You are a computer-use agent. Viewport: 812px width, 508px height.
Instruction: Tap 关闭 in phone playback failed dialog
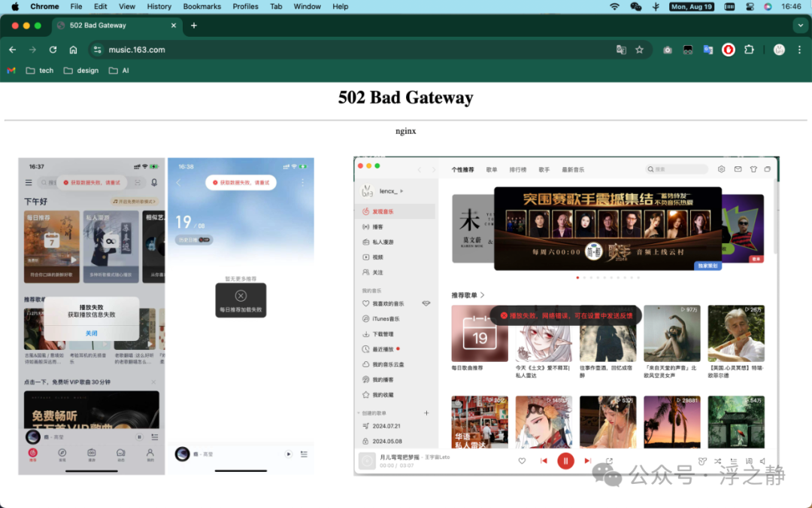pos(91,333)
